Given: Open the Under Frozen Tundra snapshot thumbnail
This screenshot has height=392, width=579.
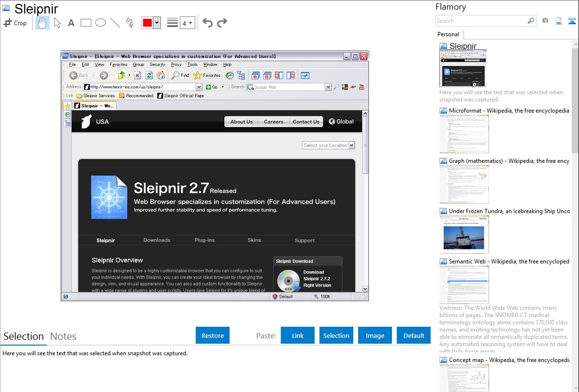Looking at the screenshot, I should point(464,235).
